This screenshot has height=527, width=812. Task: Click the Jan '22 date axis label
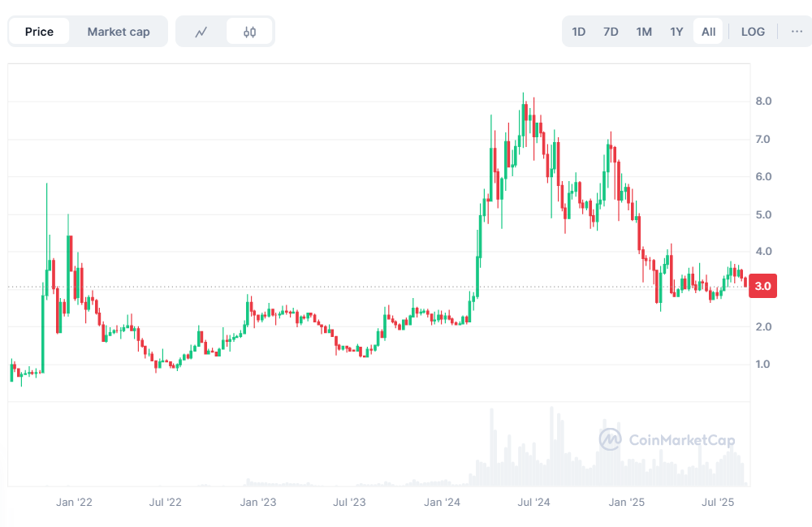point(75,503)
